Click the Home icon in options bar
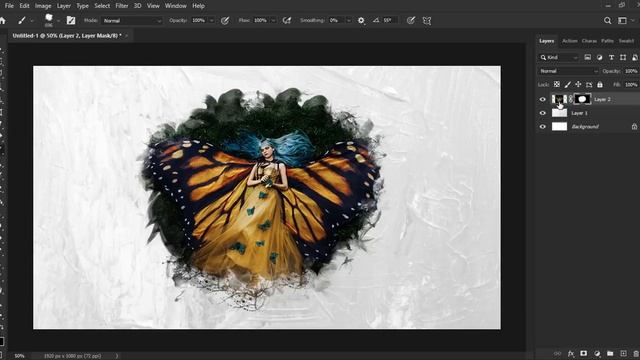Image resolution: width=640 pixels, height=360 pixels. pyautogui.click(x=3, y=20)
